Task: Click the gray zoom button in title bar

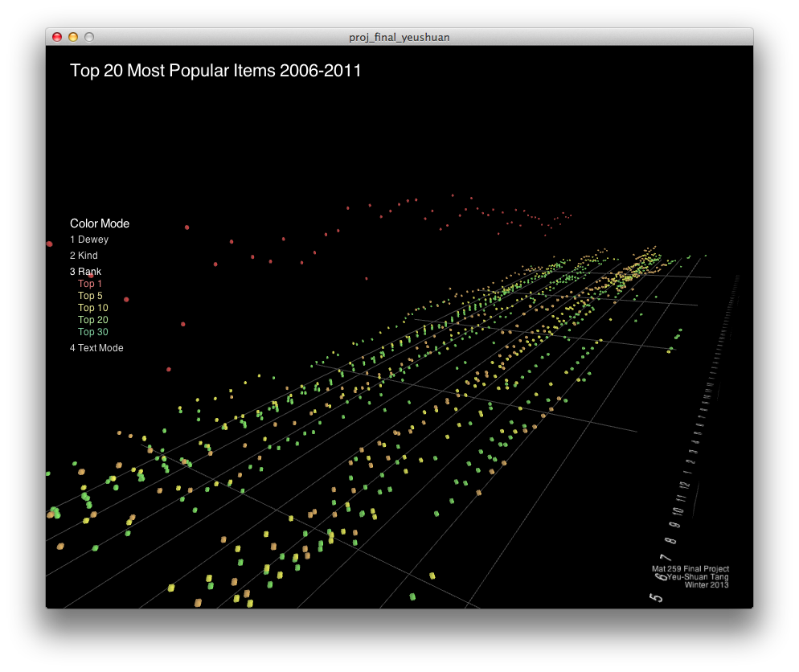Action: [89, 37]
